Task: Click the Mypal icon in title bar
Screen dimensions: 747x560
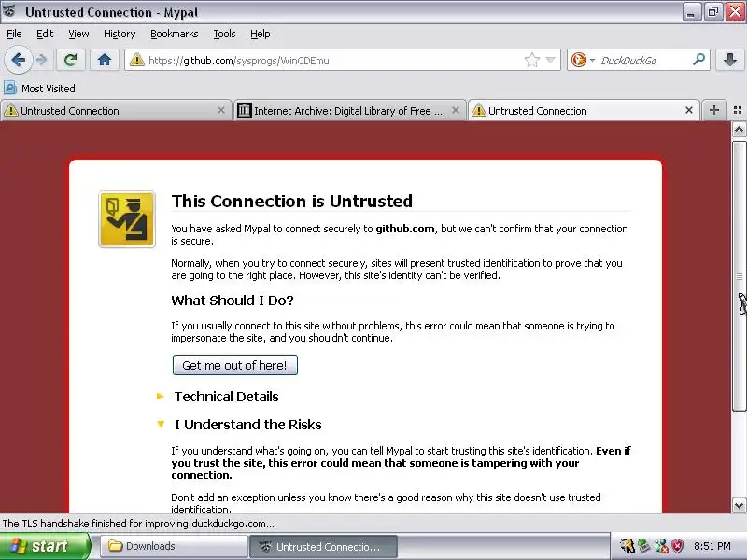Action: tap(9, 11)
